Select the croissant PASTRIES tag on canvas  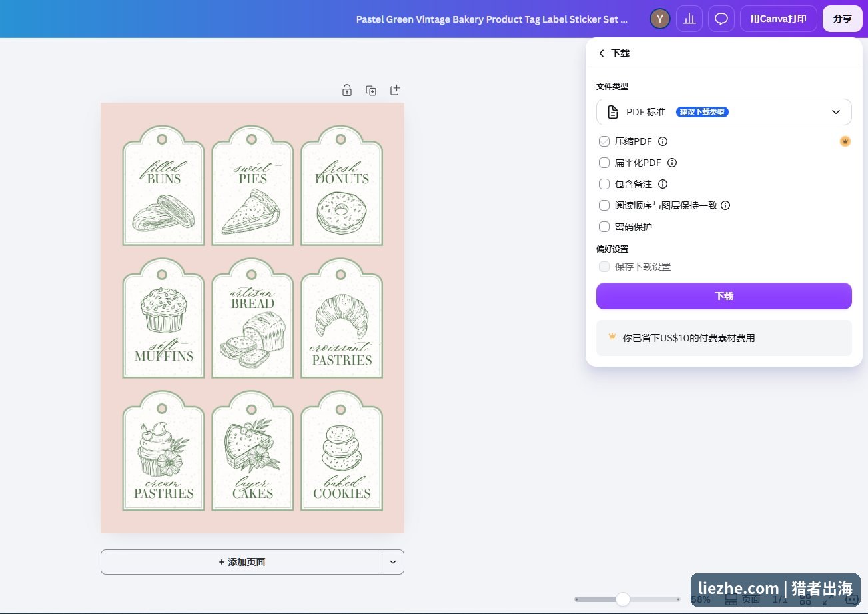coord(342,319)
